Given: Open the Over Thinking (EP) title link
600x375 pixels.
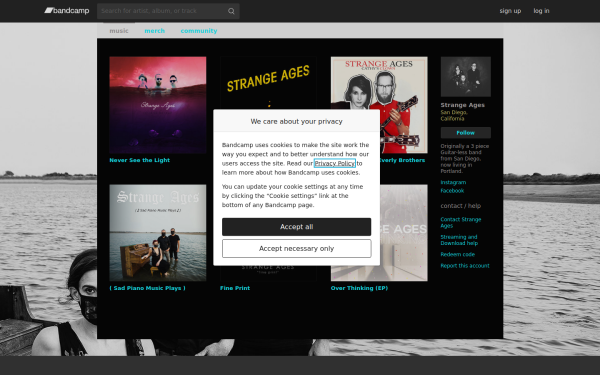Looking at the screenshot, I should point(359,288).
